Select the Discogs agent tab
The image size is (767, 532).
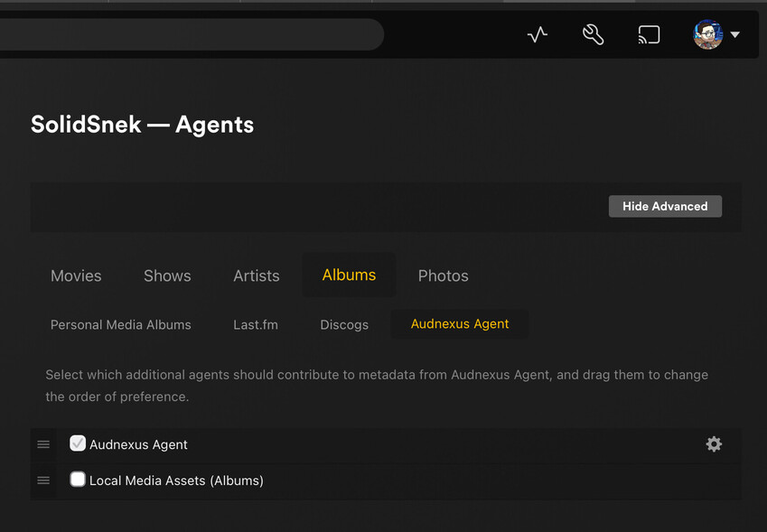coord(344,324)
